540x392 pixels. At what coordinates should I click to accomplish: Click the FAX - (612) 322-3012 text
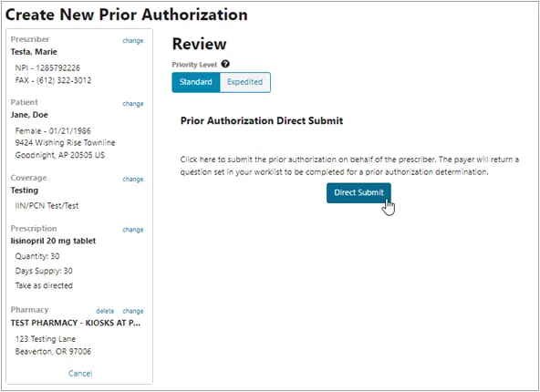click(x=53, y=80)
